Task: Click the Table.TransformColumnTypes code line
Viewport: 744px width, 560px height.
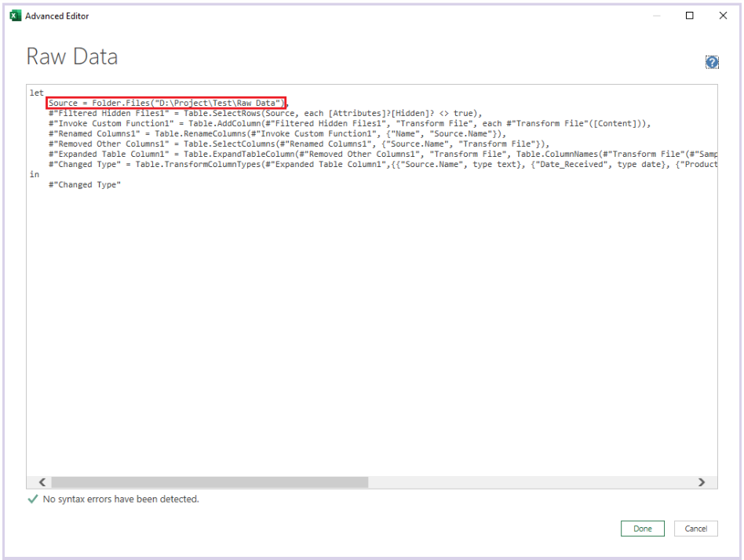Action: click(x=383, y=165)
